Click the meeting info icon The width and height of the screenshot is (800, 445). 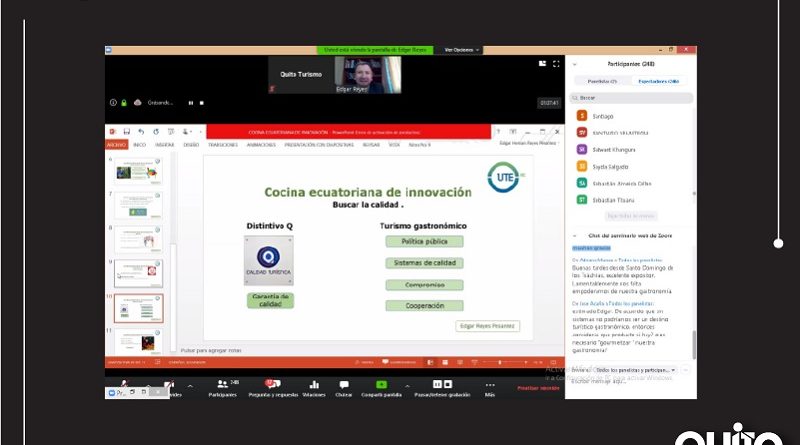tap(113, 103)
